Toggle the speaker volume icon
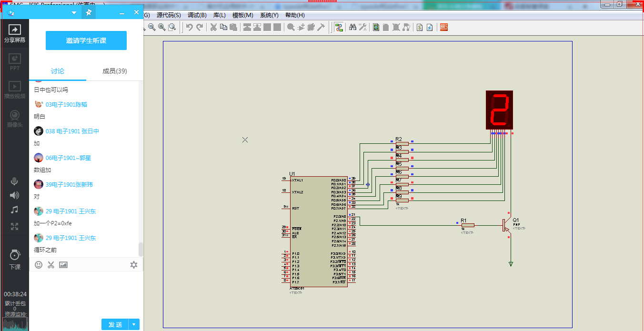644x331 pixels. pos(15,195)
